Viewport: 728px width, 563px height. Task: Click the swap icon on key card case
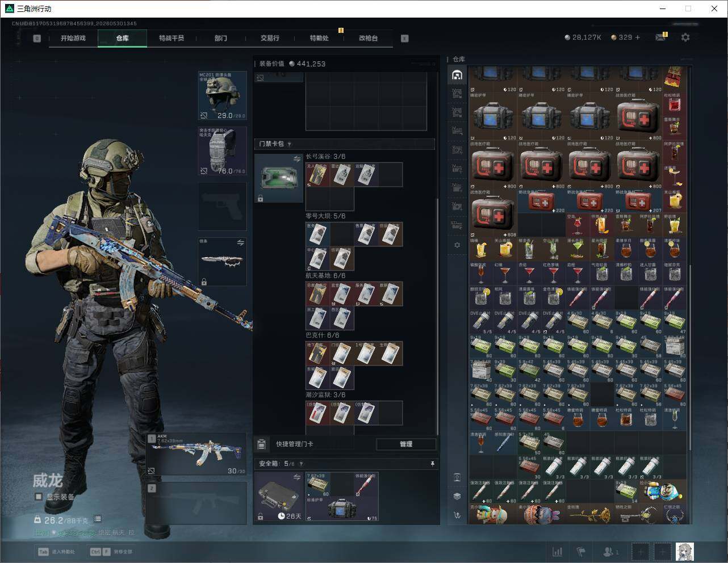tap(297, 159)
